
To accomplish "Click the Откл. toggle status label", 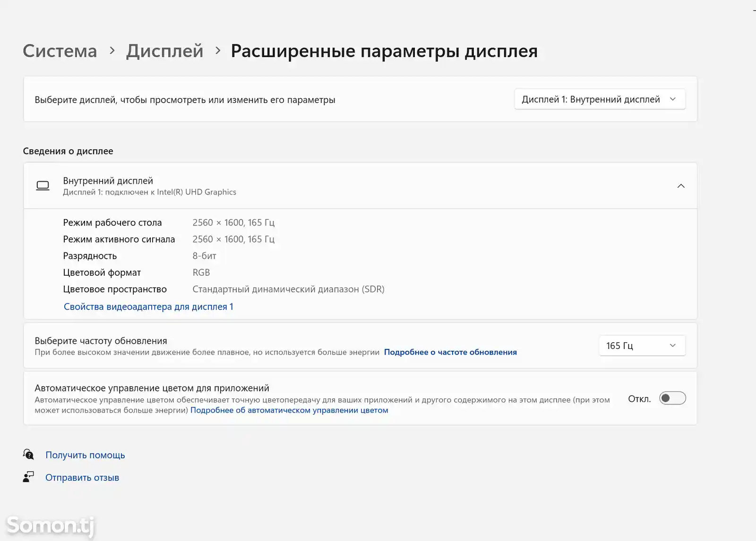I will [x=639, y=399].
